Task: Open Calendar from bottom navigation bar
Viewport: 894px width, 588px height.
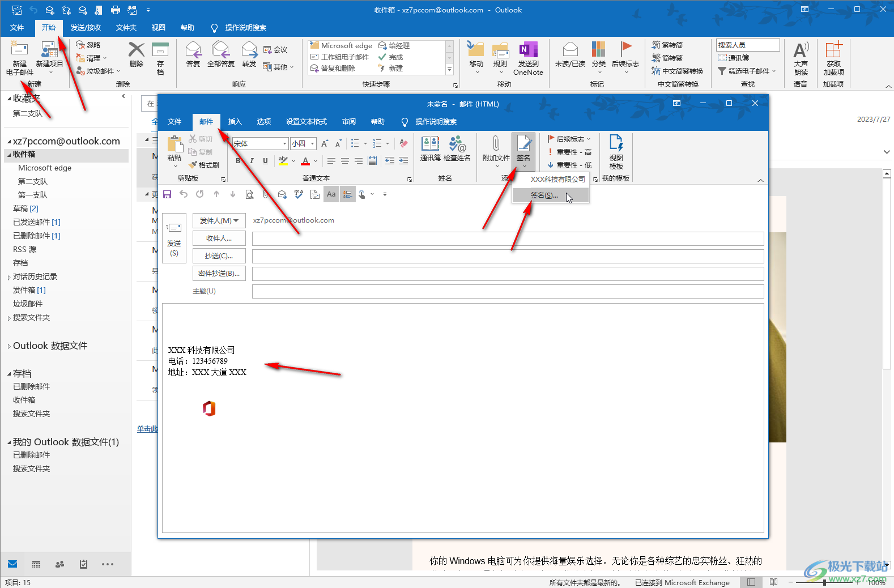Action: [36, 564]
